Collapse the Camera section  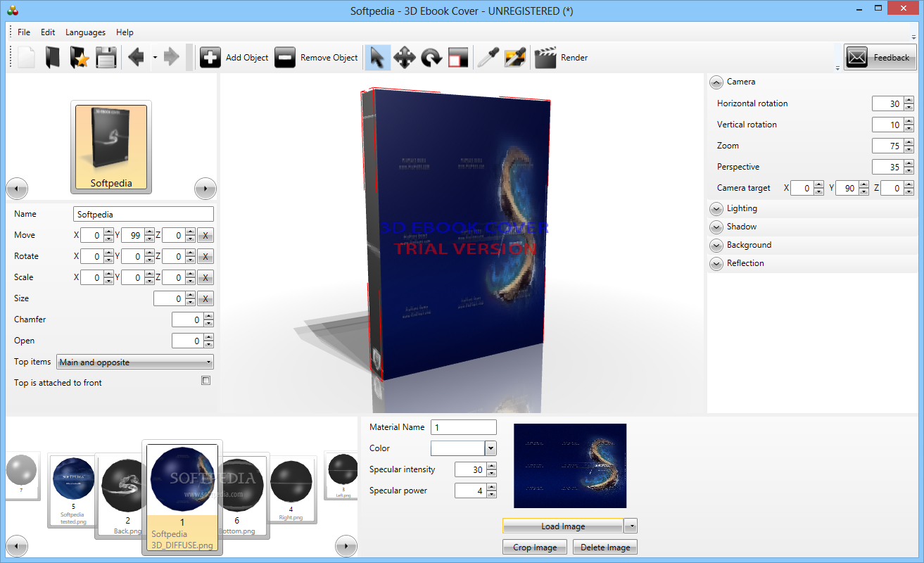(x=716, y=82)
